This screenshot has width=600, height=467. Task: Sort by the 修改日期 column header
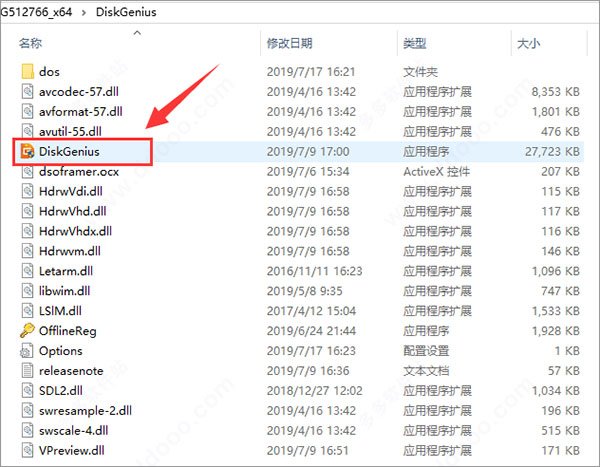tap(289, 43)
